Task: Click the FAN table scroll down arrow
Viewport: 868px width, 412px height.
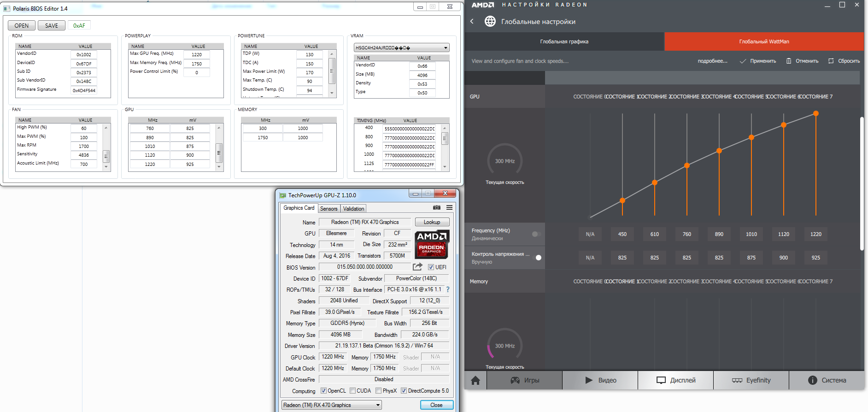Action: pos(106,167)
